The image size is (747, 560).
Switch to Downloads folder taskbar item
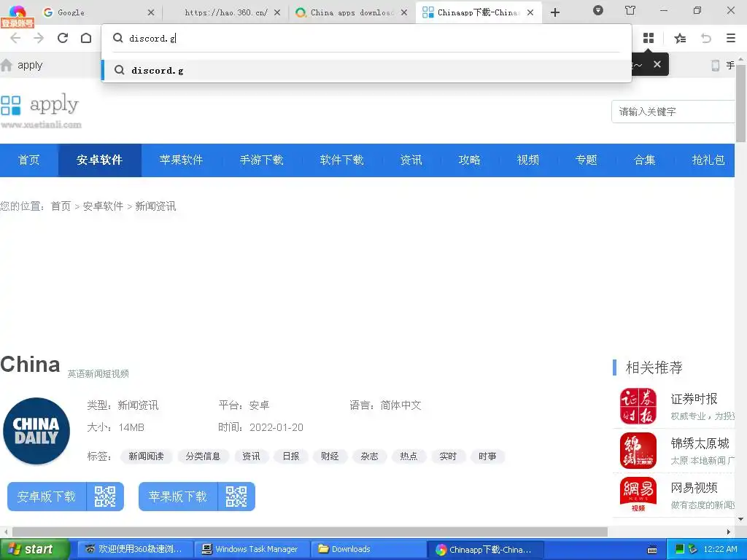(x=368, y=550)
